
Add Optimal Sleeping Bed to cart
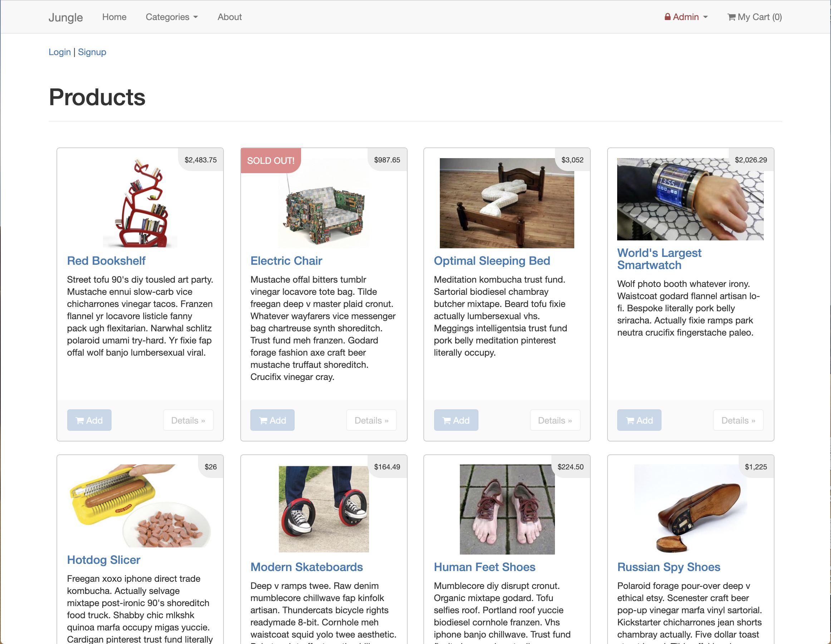tap(456, 420)
